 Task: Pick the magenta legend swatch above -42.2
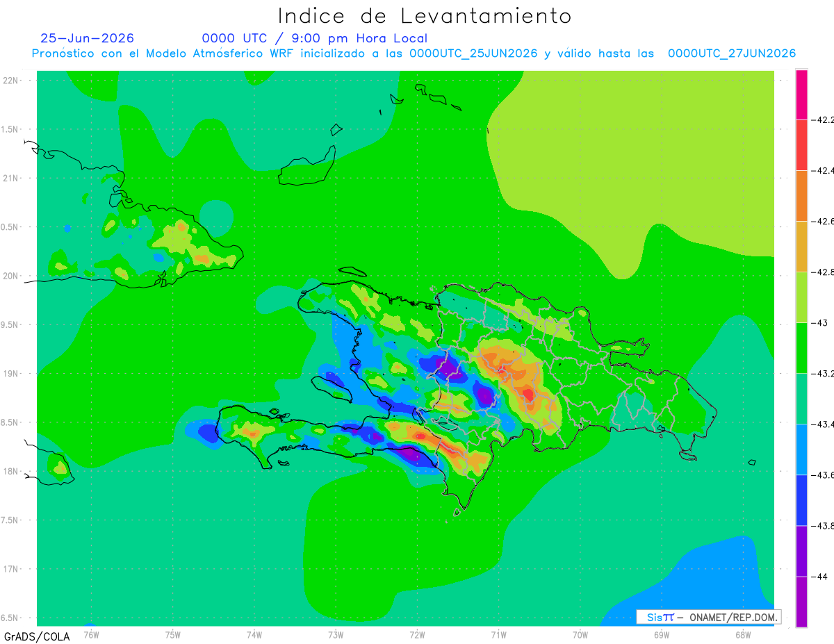pos(801,94)
